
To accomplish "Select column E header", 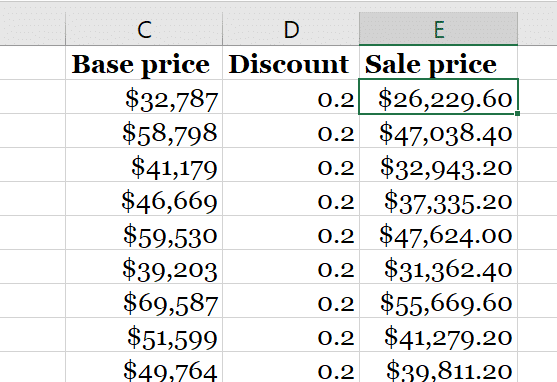I will click(x=438, y=29).
